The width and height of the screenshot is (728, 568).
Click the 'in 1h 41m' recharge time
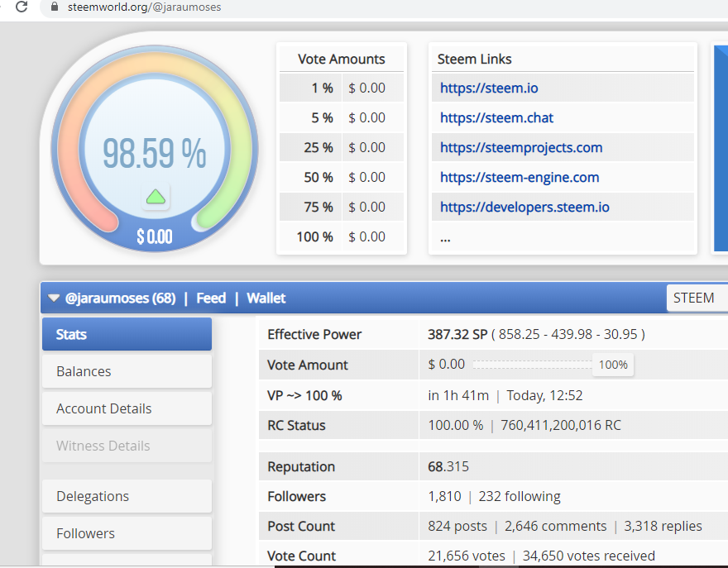click(458, 395)
